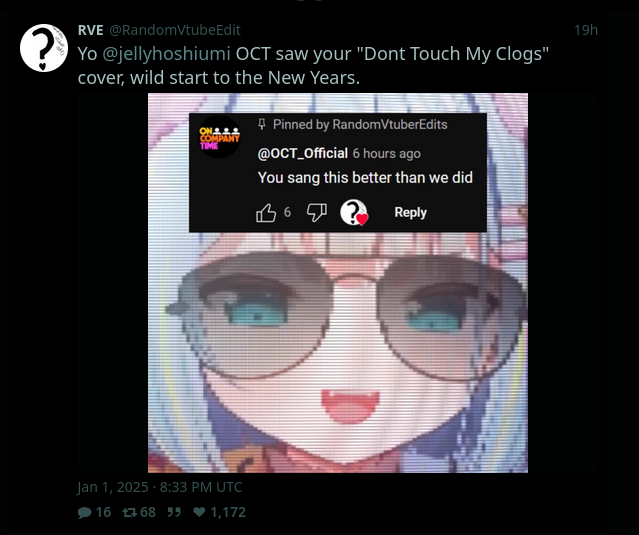Click the creator heart badge avatar
This screenshot has width=639, height=535.
tap(354, 212)
